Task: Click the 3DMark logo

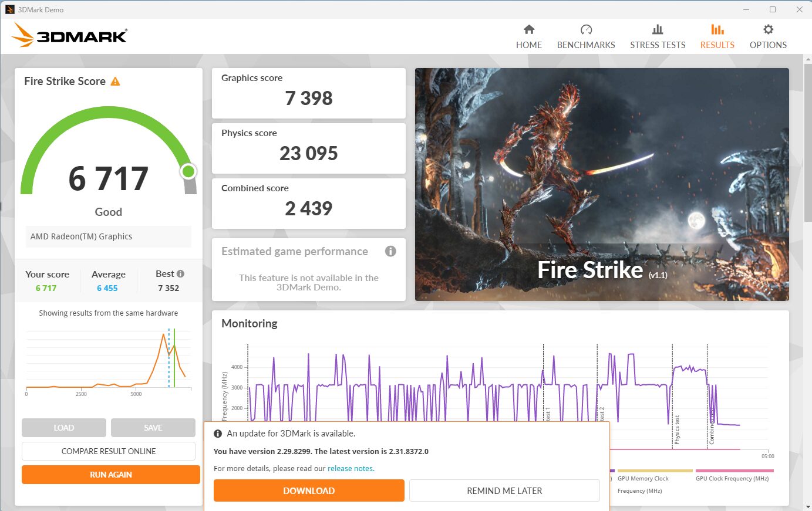Action: (69, 35)
